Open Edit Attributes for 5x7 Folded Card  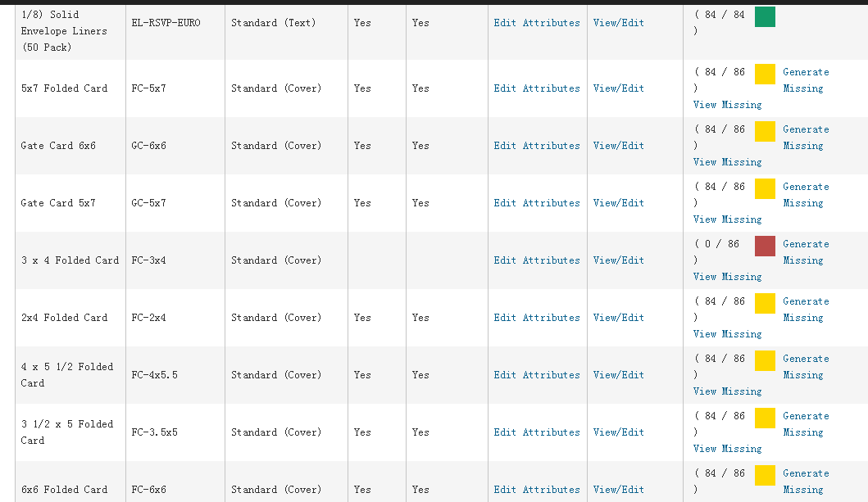(x=536, y=88)
